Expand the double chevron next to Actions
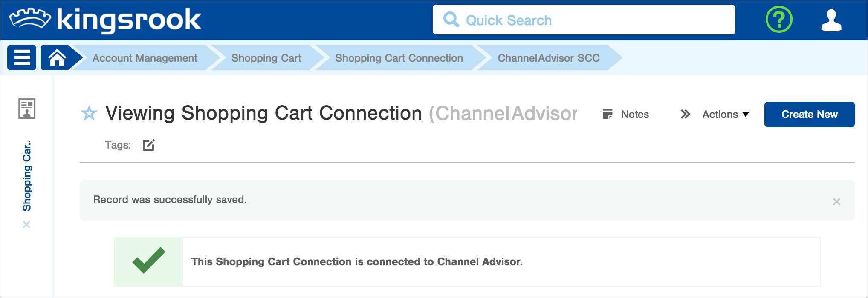 685,114
